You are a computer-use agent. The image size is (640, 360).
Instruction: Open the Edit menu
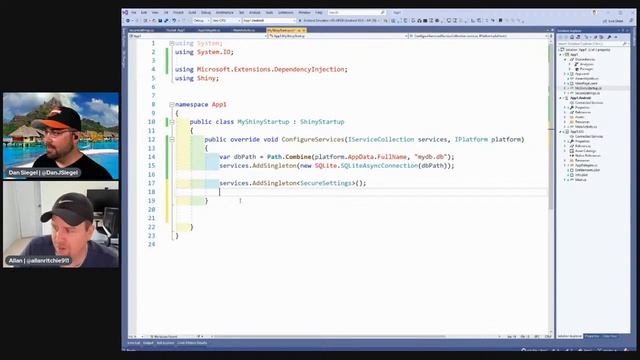[144, 12]
